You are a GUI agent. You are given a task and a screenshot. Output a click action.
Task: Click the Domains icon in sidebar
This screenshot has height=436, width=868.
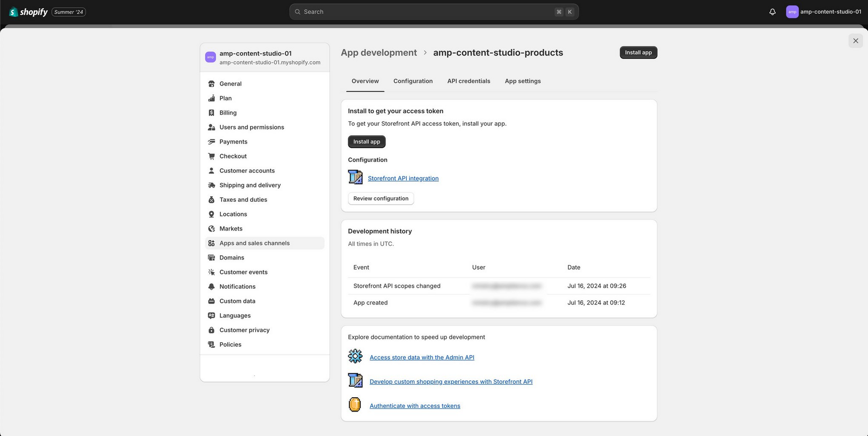(x=211, y=258)
